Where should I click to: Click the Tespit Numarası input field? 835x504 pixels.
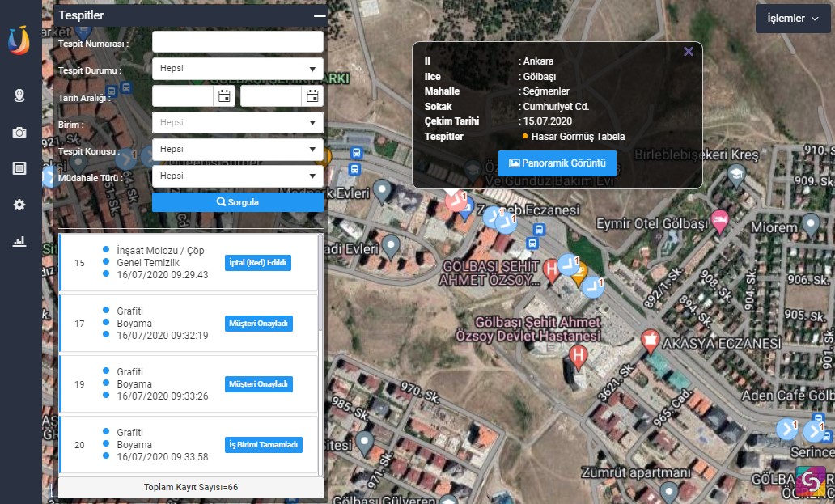tap(237, 42)
